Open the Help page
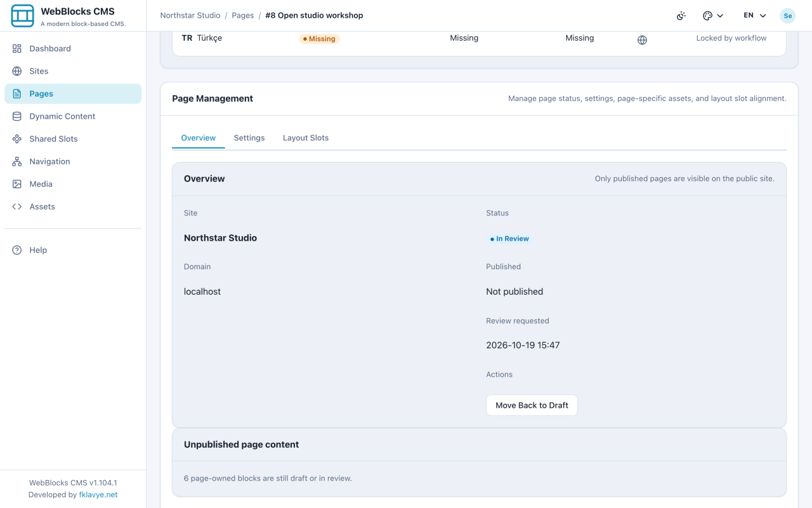 coord(73,250)
